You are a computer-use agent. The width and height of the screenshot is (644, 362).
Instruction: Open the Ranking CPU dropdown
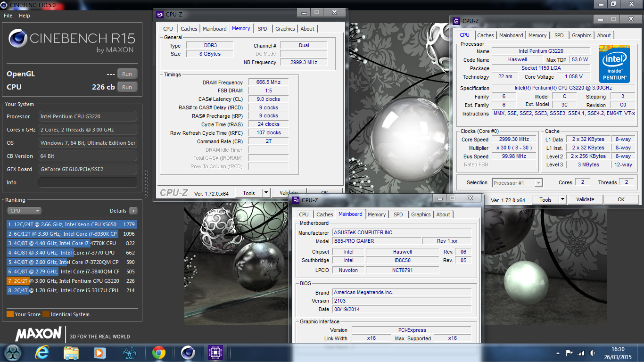pyautogui.click(x=24, y=211)
